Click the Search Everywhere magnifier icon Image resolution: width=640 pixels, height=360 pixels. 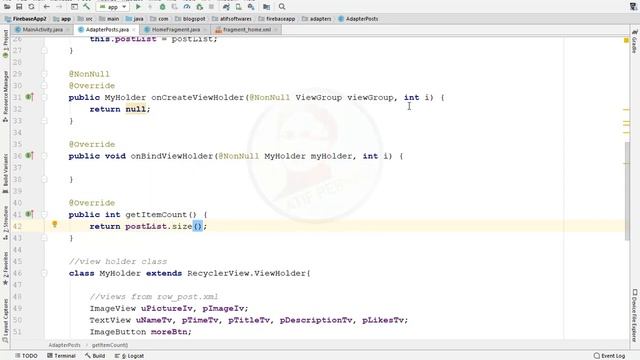point(282,7)
